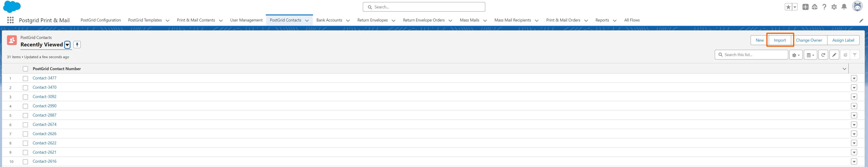Click the Import button
The height and width of the screenshot is (167, 868).
(780, 41)
